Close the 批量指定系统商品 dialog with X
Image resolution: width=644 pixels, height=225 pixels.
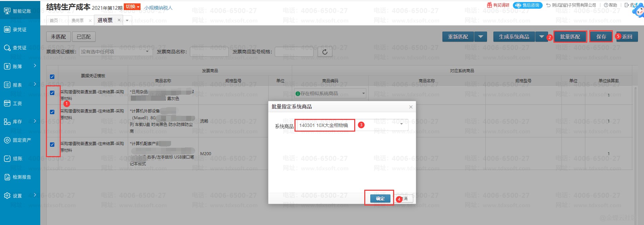point(411,107)
